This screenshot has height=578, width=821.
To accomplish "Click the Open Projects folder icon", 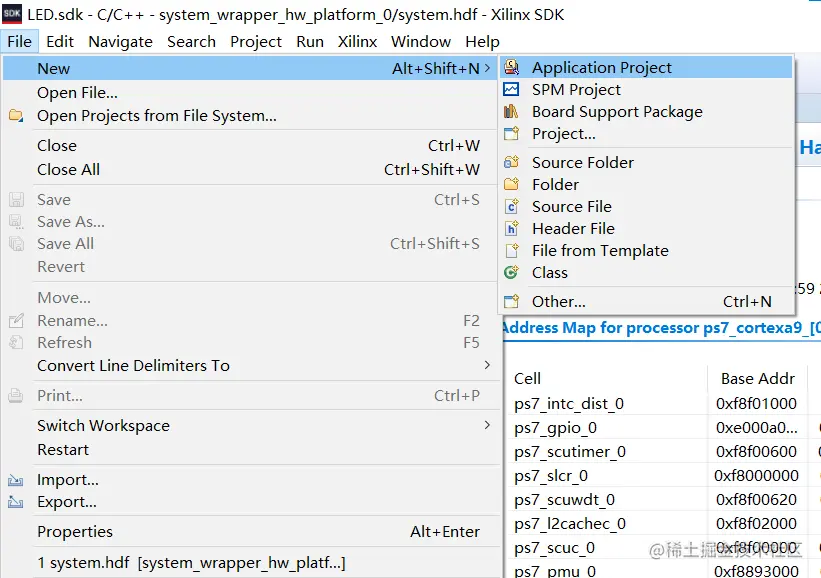I will click(16, 115).
